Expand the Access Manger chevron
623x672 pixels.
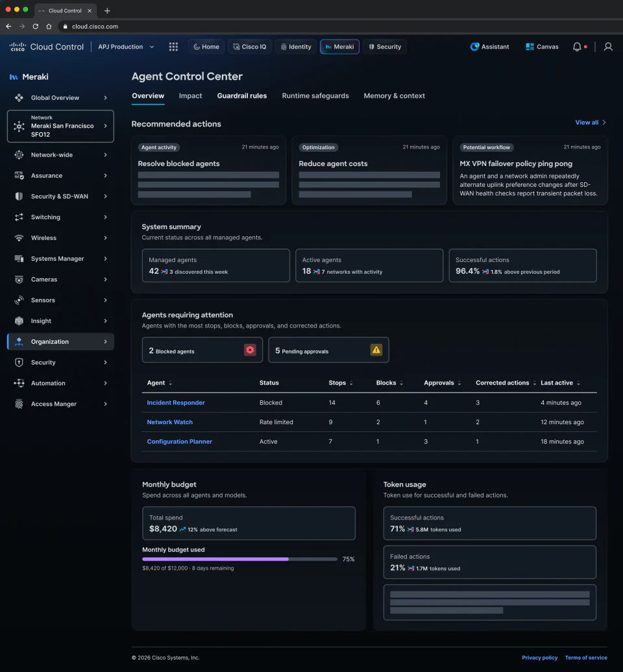(x=106, y=403)
